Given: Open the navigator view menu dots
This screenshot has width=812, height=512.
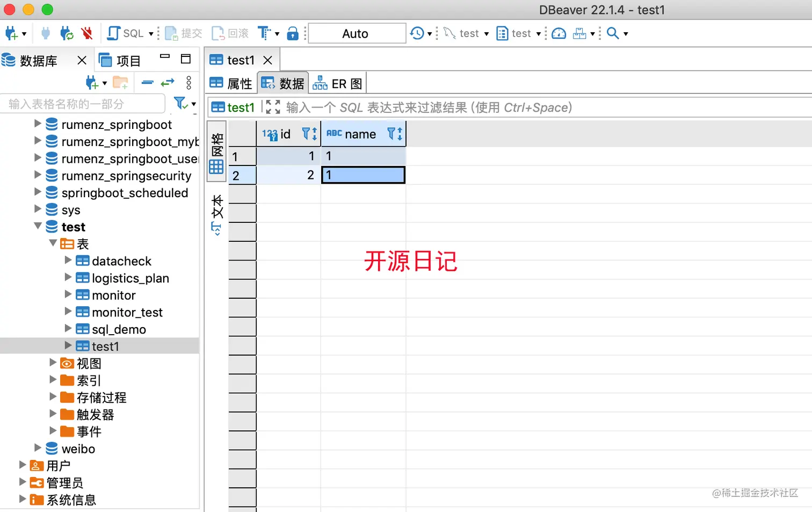Looking at the screenshot, I should 189,83.
